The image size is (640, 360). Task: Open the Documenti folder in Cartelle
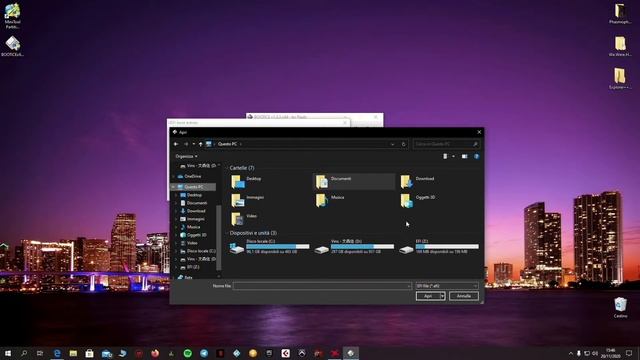click(354, 181)
